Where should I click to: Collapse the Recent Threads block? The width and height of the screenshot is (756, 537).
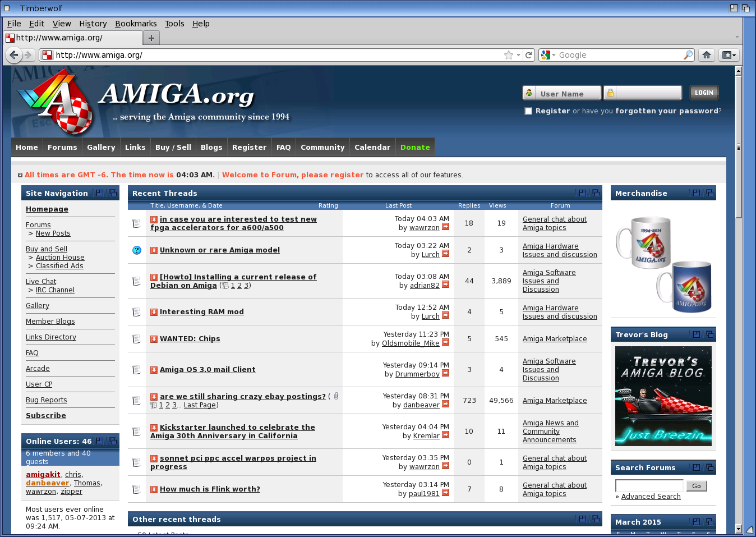[583, 193]
